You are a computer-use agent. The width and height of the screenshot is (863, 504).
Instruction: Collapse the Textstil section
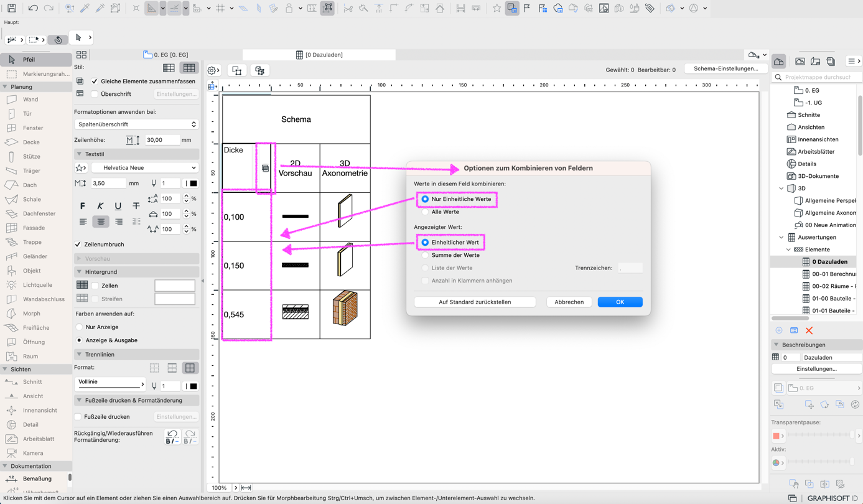pos(79,154)
